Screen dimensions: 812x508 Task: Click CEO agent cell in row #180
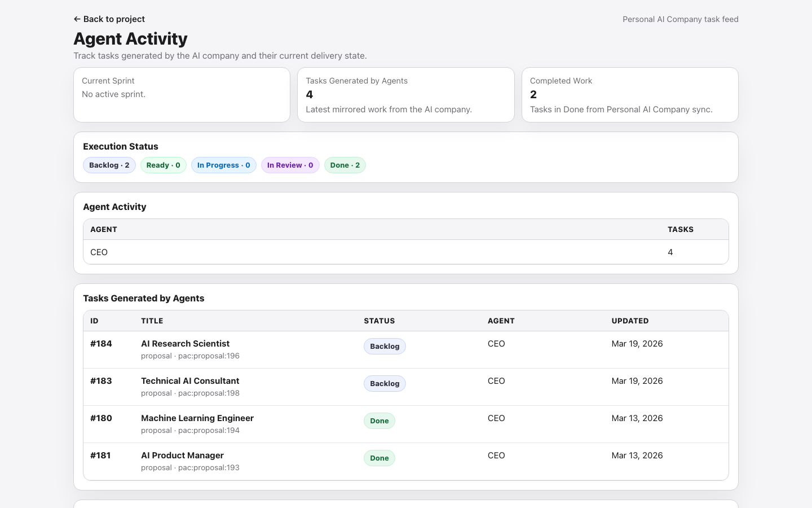click(x=496, y=418)
